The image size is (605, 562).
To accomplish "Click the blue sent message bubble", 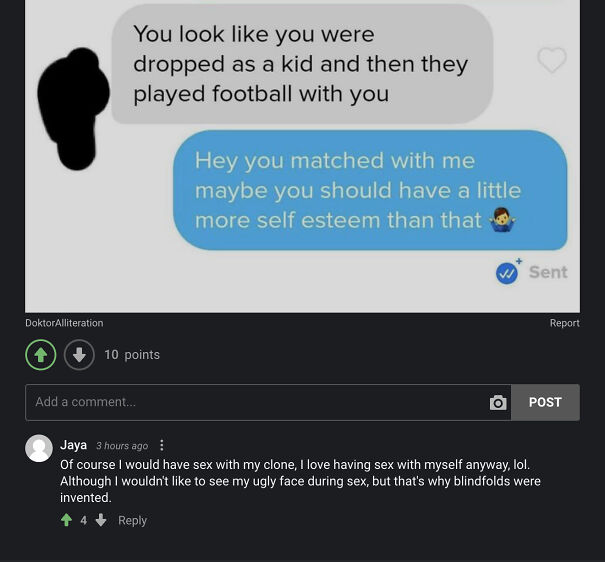I will click(x=370, y=190).
